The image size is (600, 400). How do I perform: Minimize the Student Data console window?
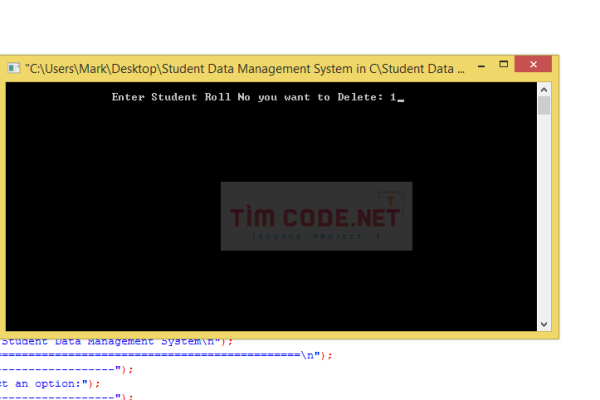pos(481,66)
